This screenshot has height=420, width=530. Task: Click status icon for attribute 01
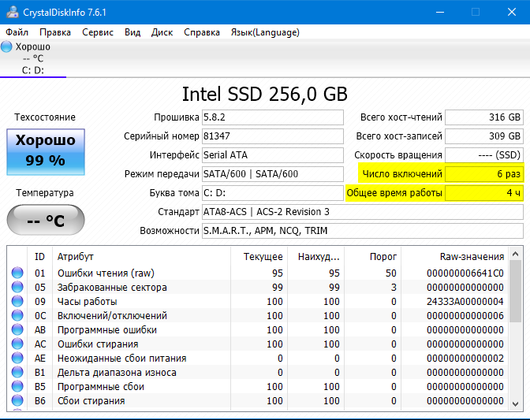click(17, 273)
